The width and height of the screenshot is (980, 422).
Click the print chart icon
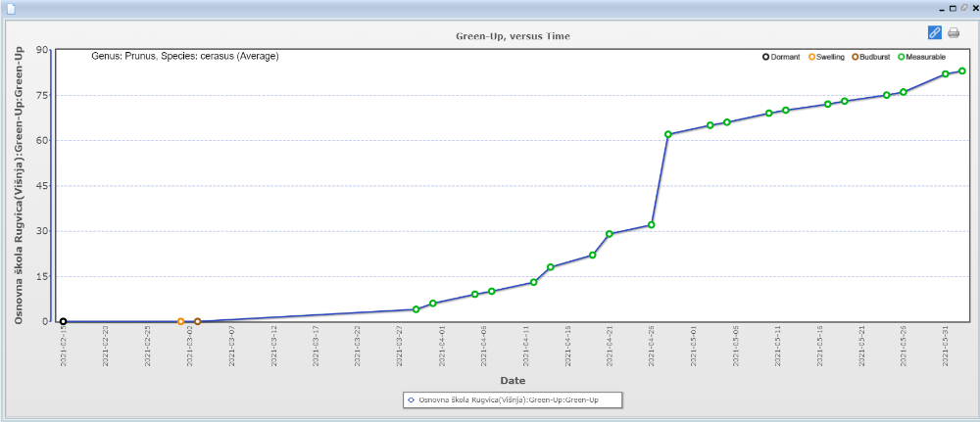point(953,32)
